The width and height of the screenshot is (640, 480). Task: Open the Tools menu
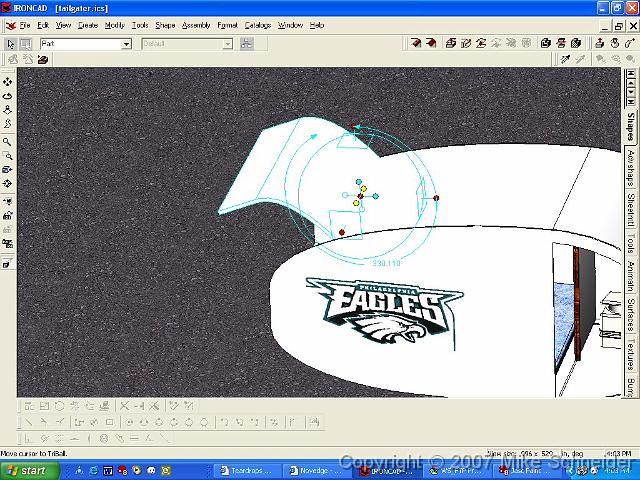point(140,25)
